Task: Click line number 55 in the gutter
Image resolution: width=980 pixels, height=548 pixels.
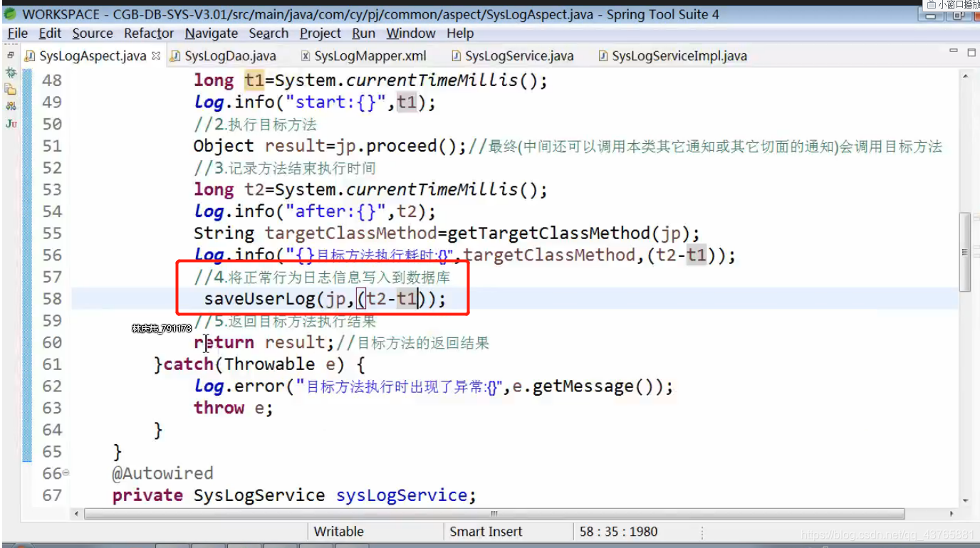Action: coord(52,233)
